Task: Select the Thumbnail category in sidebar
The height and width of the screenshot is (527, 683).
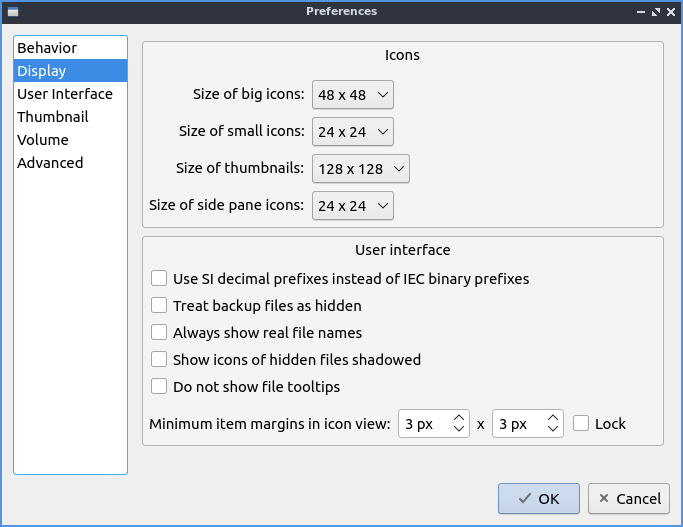Action: (53, 117)
